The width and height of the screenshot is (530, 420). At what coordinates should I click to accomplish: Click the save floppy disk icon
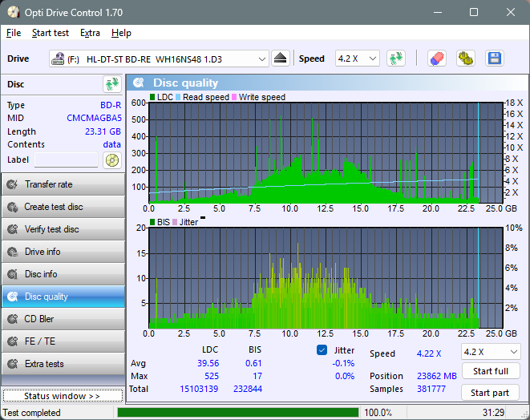point(495,59)
